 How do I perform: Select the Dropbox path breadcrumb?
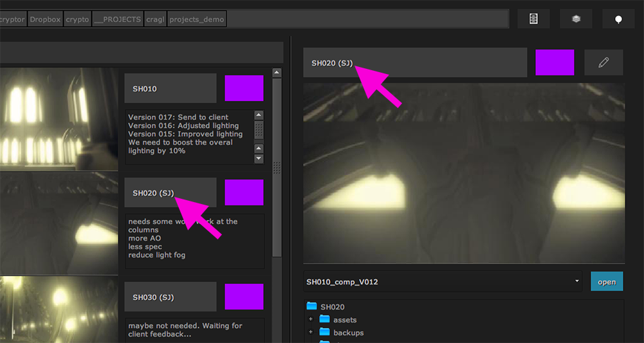coord(45,19)
